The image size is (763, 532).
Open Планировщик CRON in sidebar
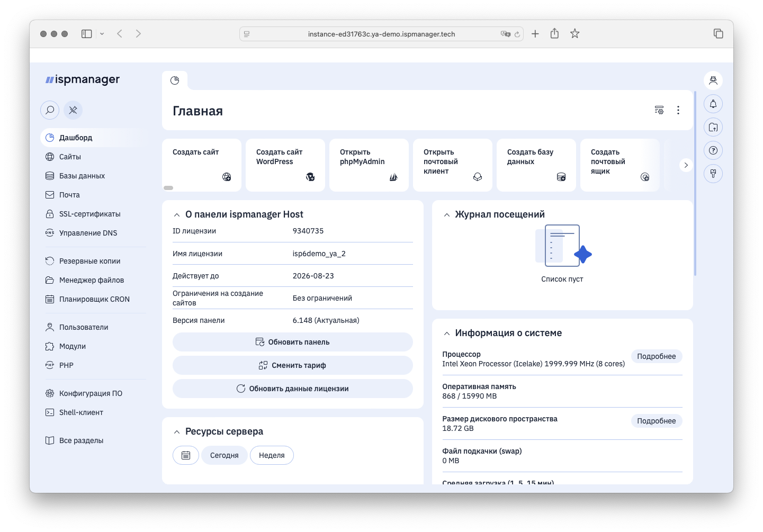tap(93, 299)
